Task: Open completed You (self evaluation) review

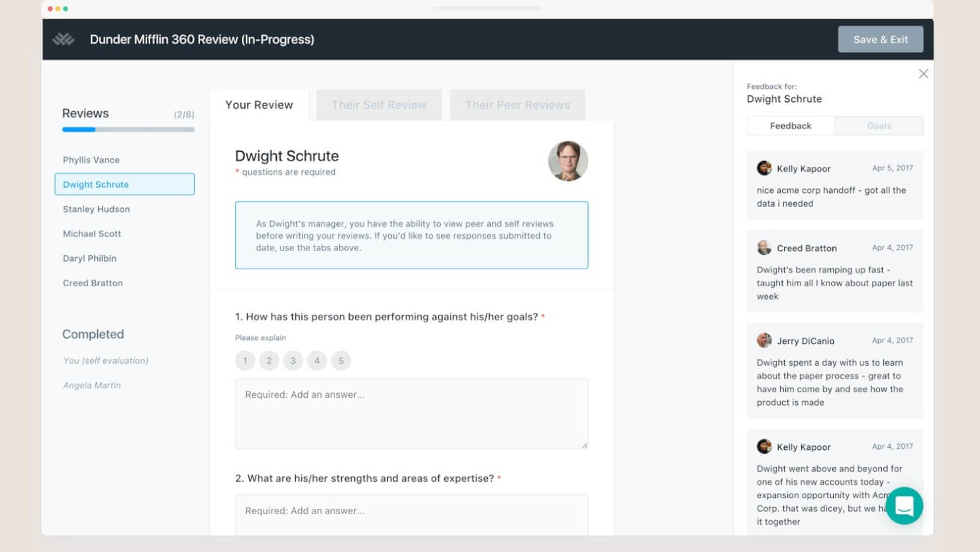Action: pos(105,360)
